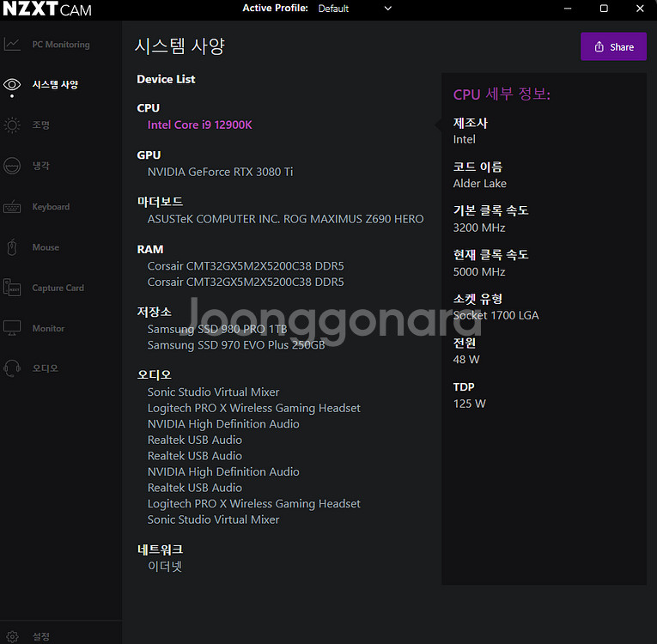Screen dimensions: 657x644
Task: Click the NZXT CAM logo
Action: tap(47, 9)
